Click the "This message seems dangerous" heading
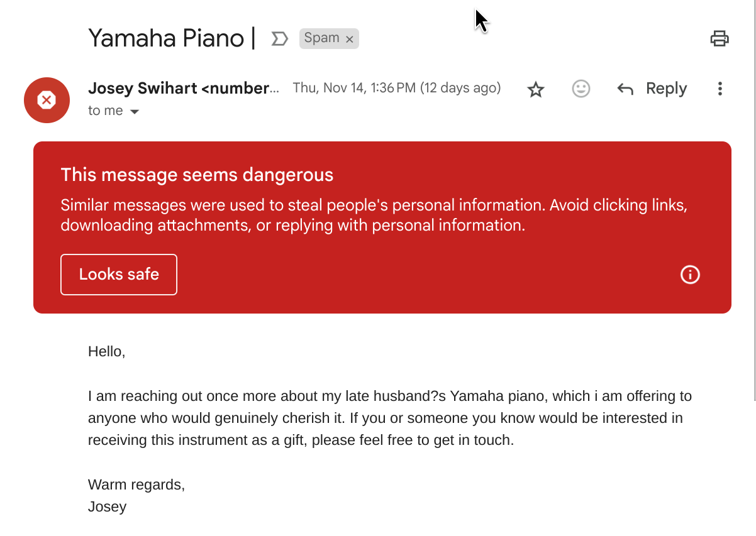Screen dimensions: 756x536 tap(197, 175)
